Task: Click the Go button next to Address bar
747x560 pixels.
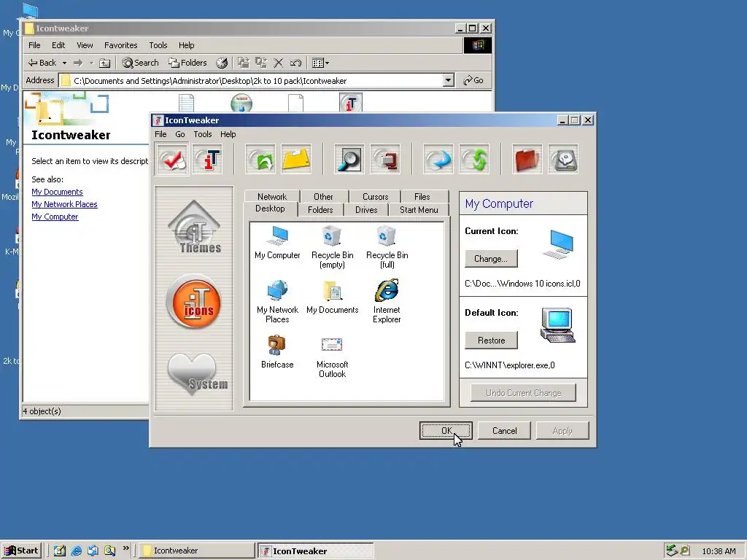Action: tap(473, 80)
